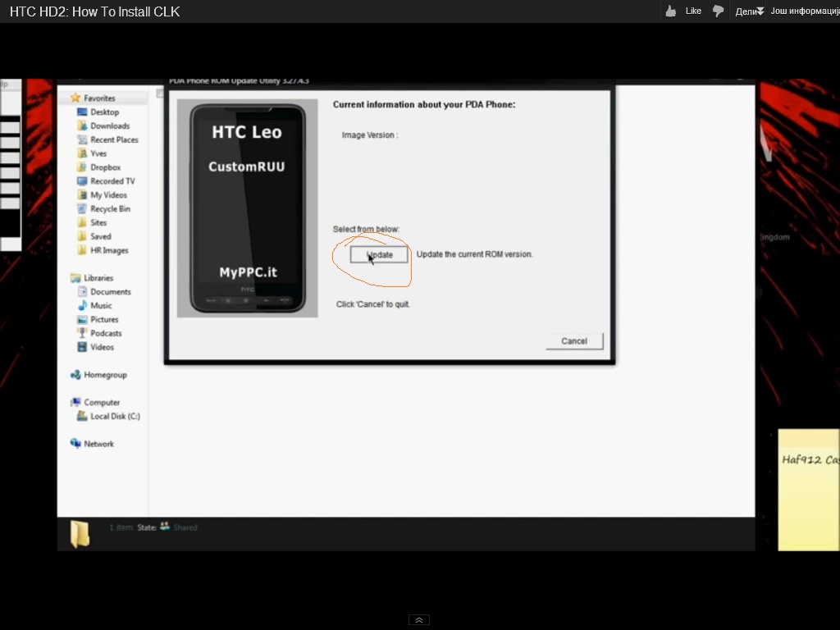Click the 'Shared' status text

tap(185, 527)
